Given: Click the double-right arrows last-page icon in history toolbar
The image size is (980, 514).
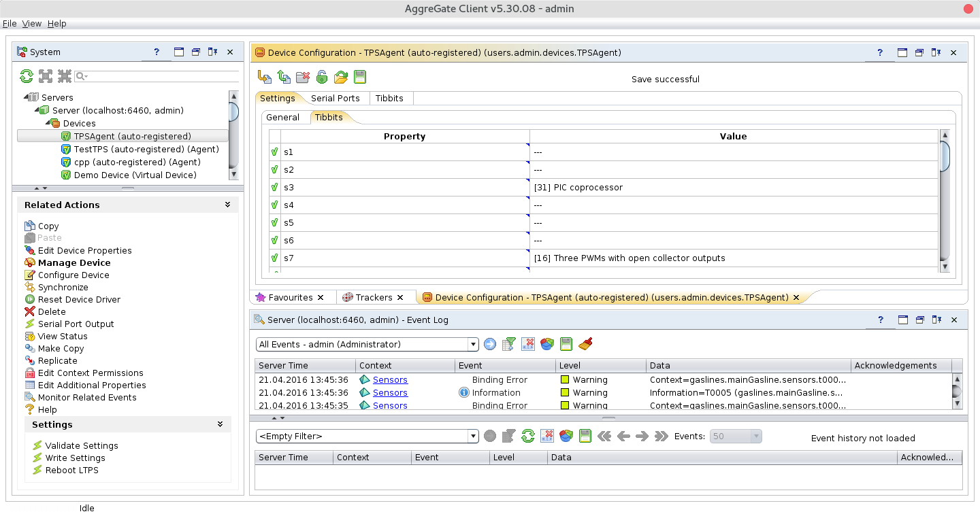Looking at the screenshot, I should [661, 436].
